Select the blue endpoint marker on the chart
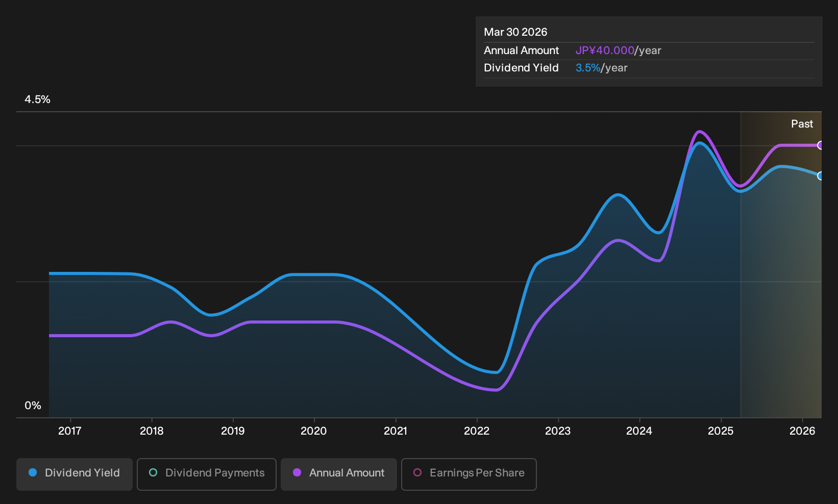The width and height of the screenshot is (838, 504). coord(820,176)
